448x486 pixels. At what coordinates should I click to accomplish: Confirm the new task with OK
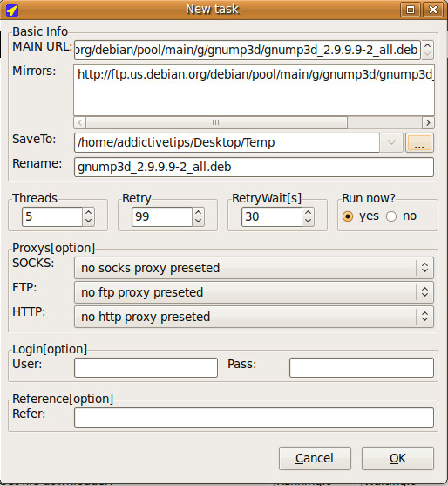point(397,458)
